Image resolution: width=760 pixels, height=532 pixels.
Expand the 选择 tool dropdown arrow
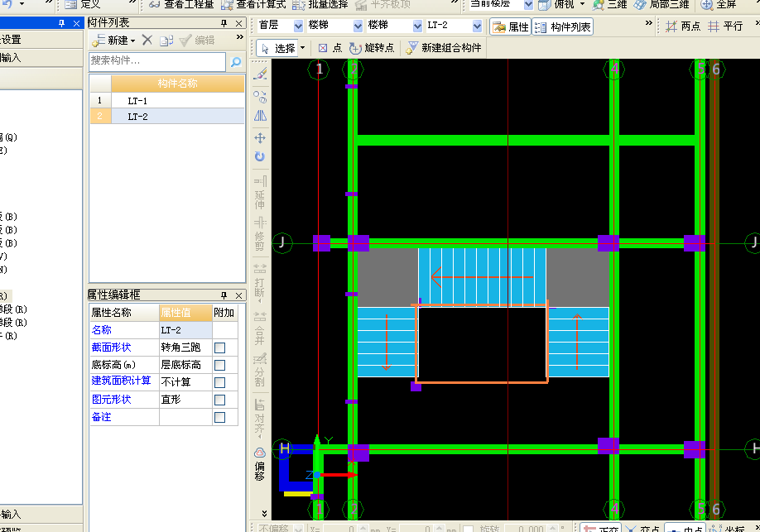[x=303, y=47]
